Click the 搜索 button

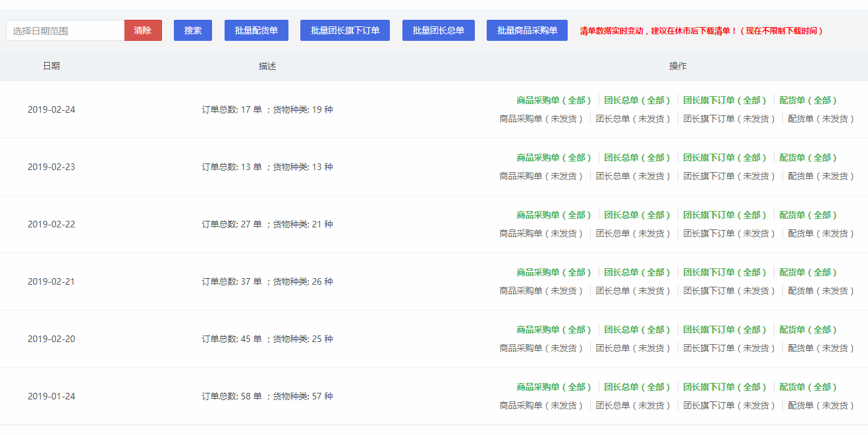tap(193, 30)
